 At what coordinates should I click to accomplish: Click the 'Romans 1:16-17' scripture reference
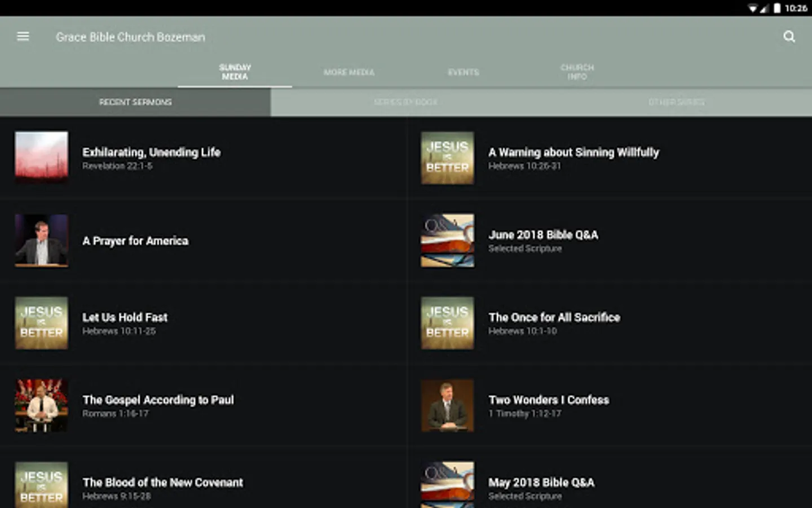[116, 414]
